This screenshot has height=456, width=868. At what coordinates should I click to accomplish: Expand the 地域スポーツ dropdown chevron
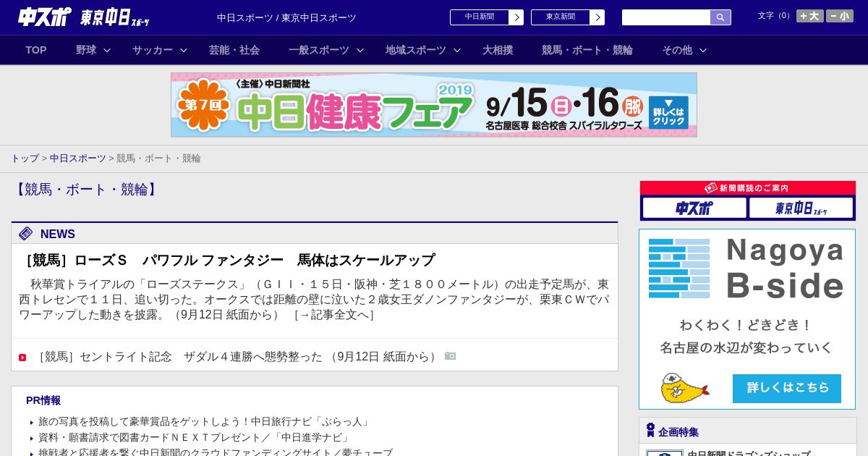pos(457,51)
